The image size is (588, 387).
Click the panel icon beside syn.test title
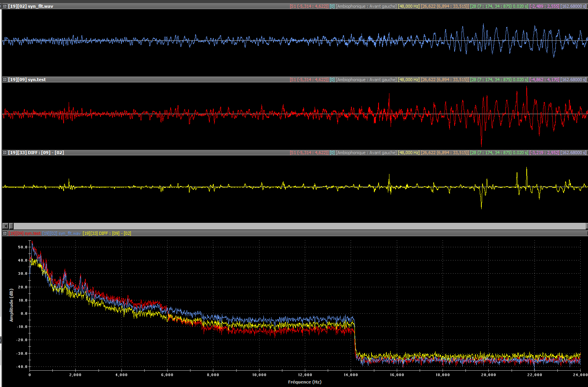pyautogui.click(x=5, y=80)
